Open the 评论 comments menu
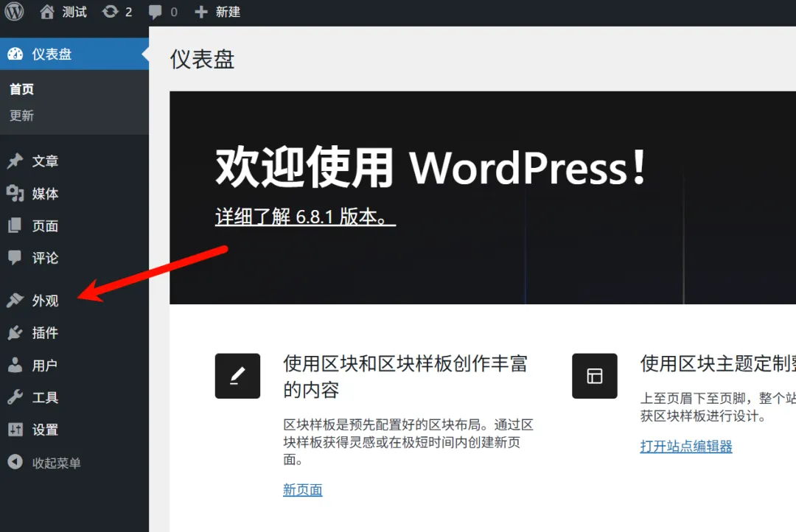796x532 pixels. [x=74, y=258]
